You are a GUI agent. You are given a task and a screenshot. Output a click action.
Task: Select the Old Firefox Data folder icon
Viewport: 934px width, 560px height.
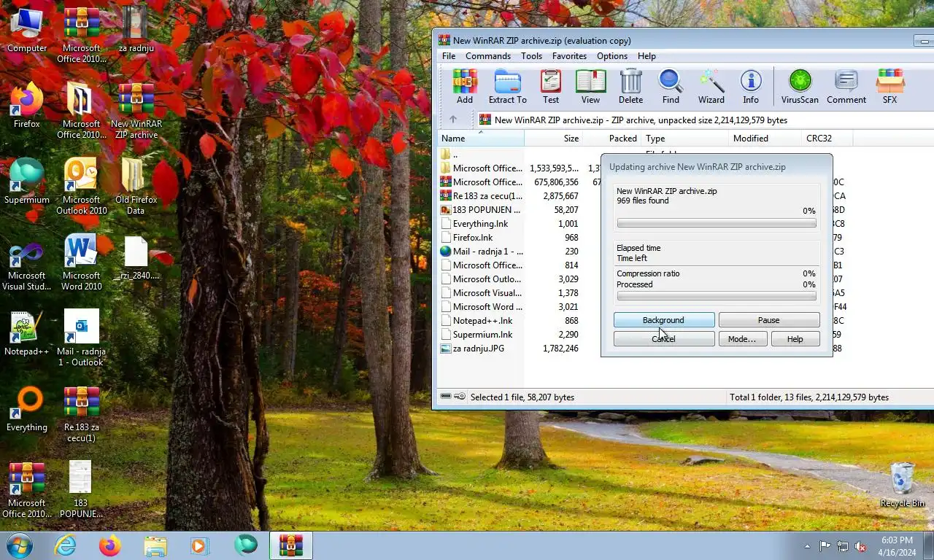(x=136, y=187)
